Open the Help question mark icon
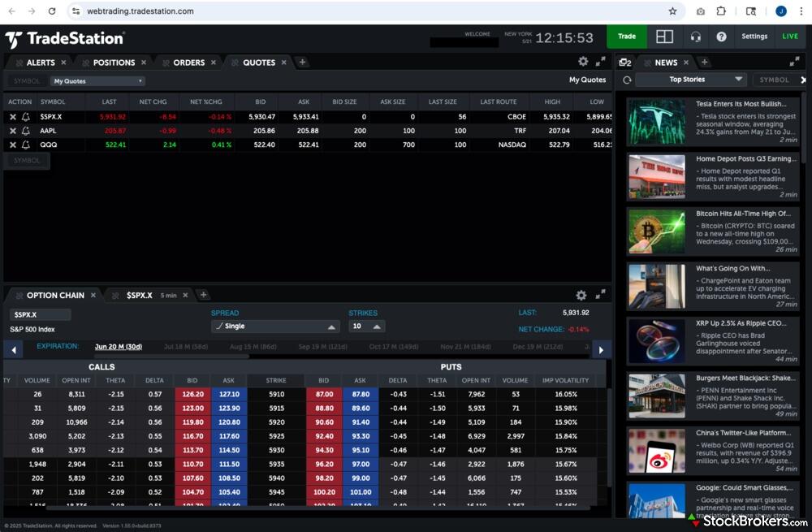Screen dimensions: 812x532 (721, 36)
